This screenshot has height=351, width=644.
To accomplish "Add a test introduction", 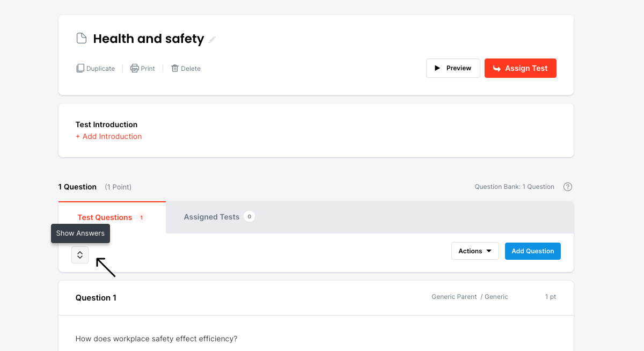I will 109,136.
